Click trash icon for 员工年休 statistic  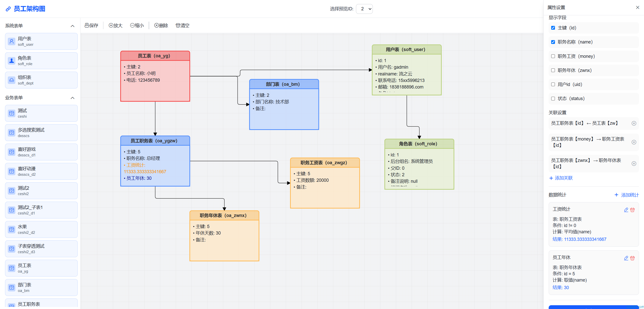pyautogui.click(x=632, y=258)
